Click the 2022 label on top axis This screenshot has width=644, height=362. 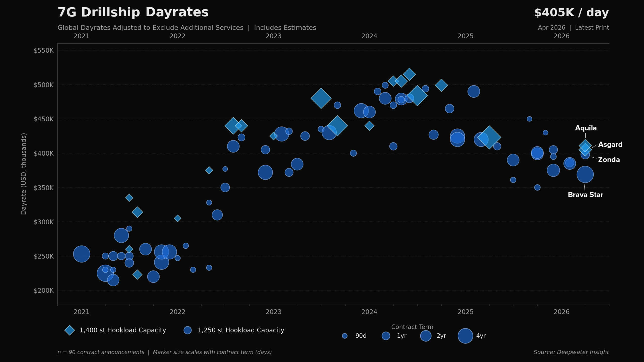click(177, 36)
